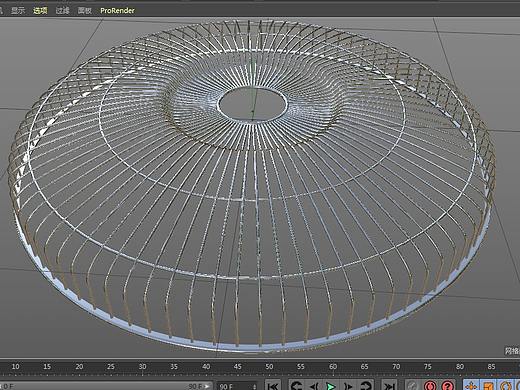520x390 pixels.
Task: Click frame 75 on the timeline
Action: [x=428, y=367]
